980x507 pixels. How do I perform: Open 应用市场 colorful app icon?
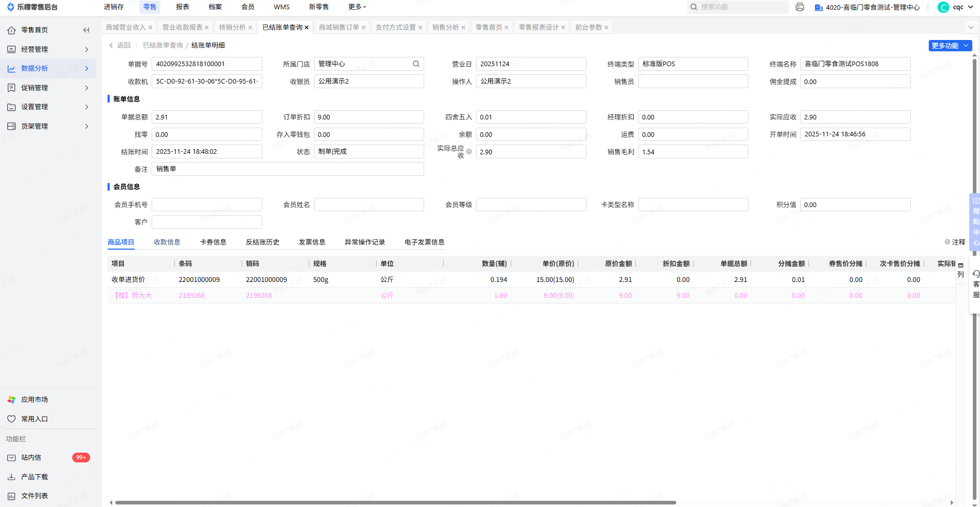[11, 399]
